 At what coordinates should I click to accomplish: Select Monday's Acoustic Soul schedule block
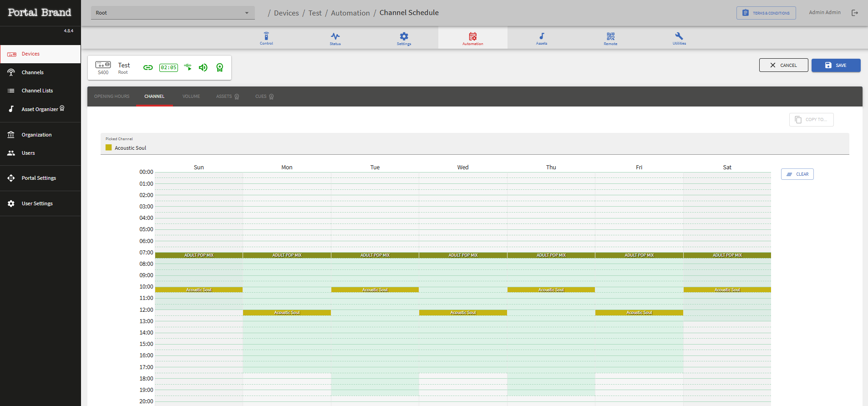click(x=287, y=313)
